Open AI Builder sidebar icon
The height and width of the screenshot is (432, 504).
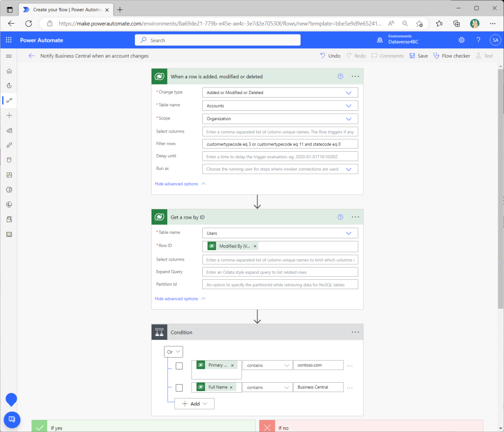click(9, 190)
